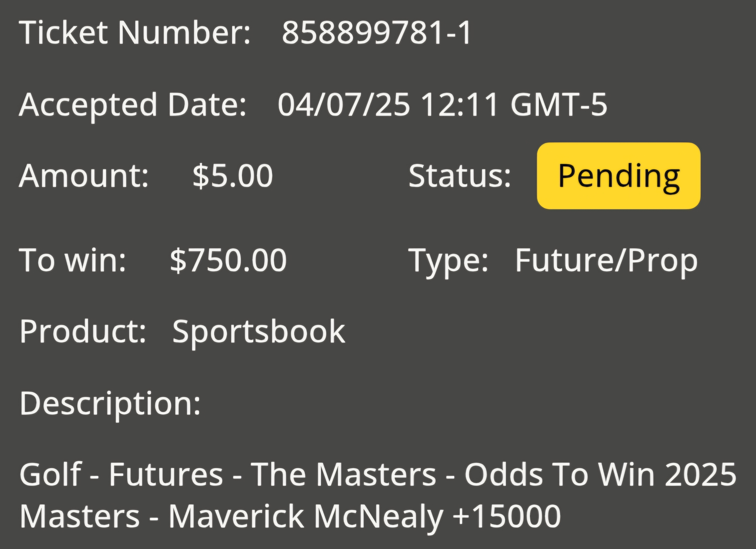Click the +15000 odds value

click(507, 516)
